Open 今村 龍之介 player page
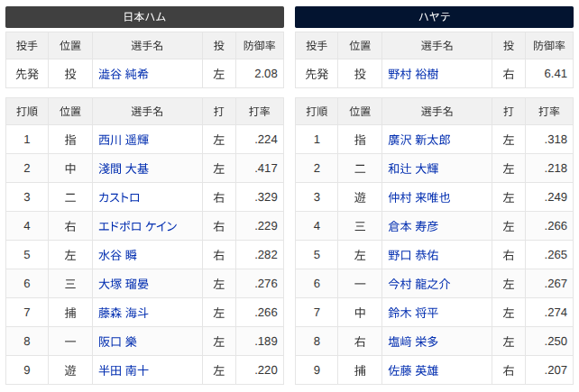This screenshot has height=392, width=579. (419, 284)
